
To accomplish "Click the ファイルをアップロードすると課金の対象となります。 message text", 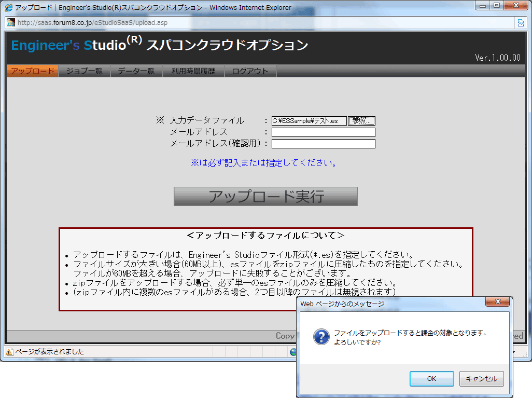I will click(x=411, y=333).
